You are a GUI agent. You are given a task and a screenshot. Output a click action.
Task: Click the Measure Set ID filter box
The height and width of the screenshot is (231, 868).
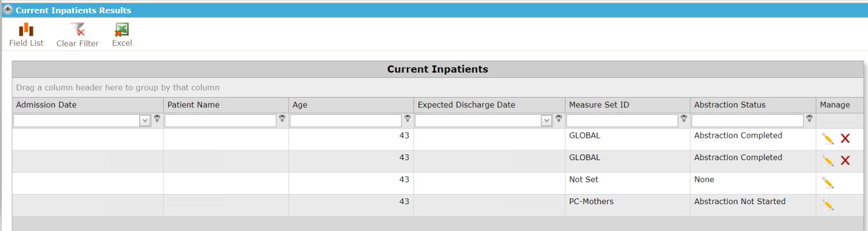pos(622,121)
